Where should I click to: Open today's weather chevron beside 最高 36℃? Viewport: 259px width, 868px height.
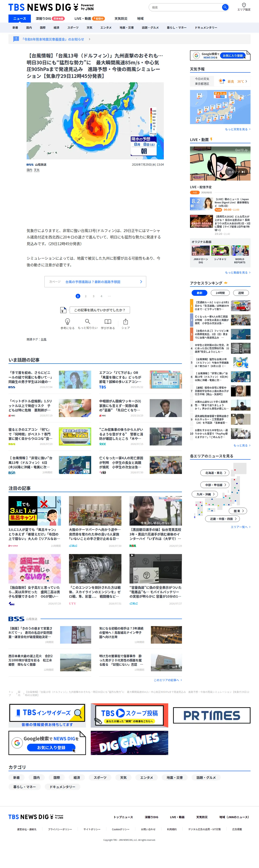246,81
